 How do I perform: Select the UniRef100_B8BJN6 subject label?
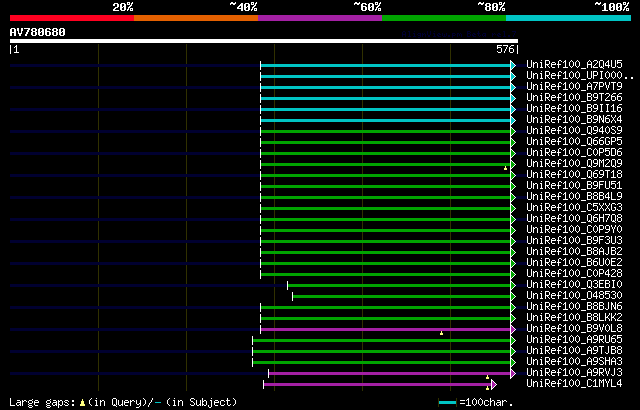click(574, 306)
